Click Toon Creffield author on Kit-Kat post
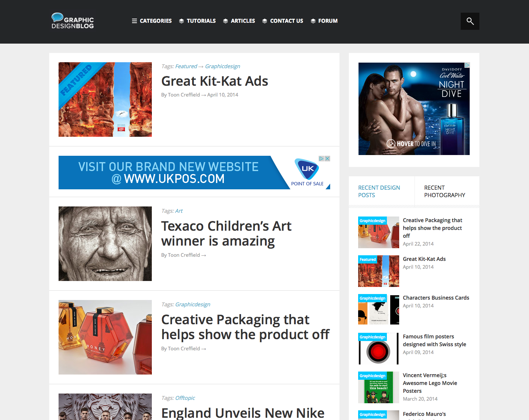Image resolution: width=529 pixels, height=420 pixels. (x=184, y=95)
